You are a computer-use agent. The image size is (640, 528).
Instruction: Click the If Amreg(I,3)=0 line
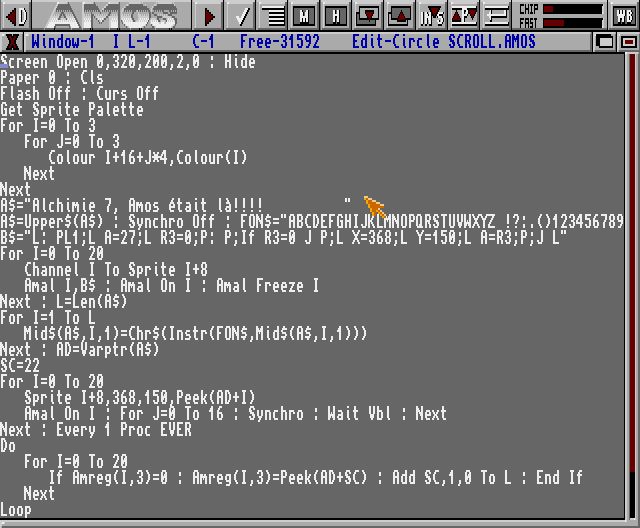(316, 478)
